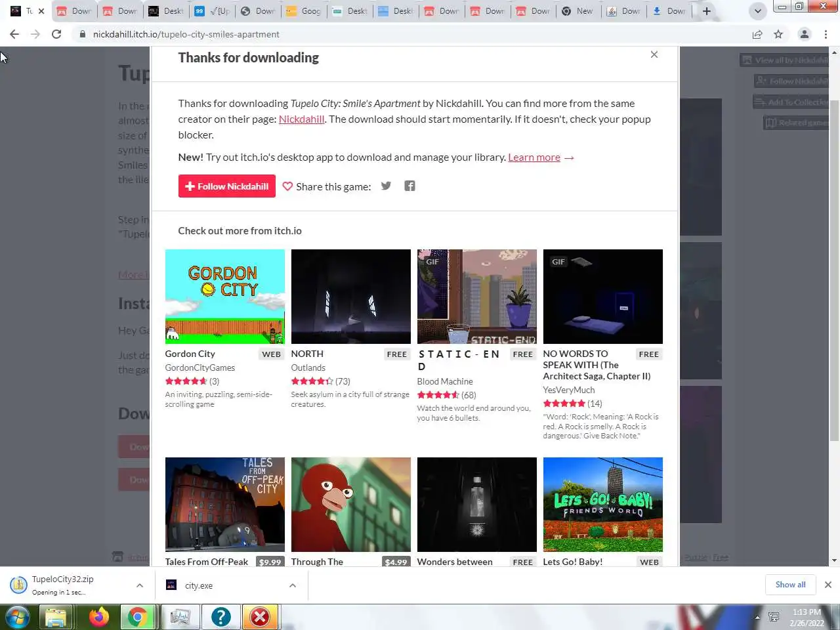Share the game on Twitter icon
Screen dimensions: 840x630
pyautogui.click(x=386, y=186)
